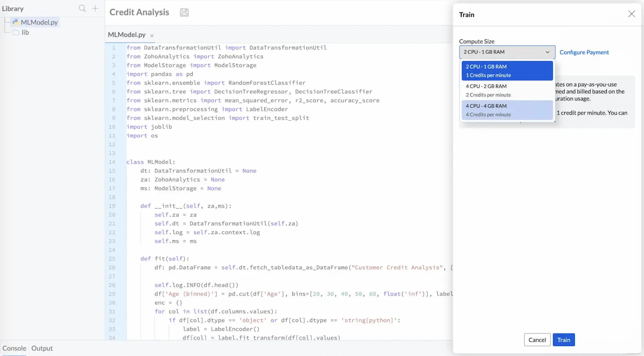Click the Python file icon beside MLModel.py
Image resolution: width=644 pixels, height=356 pixels.
pyautogui.click(x=15, y=22)
